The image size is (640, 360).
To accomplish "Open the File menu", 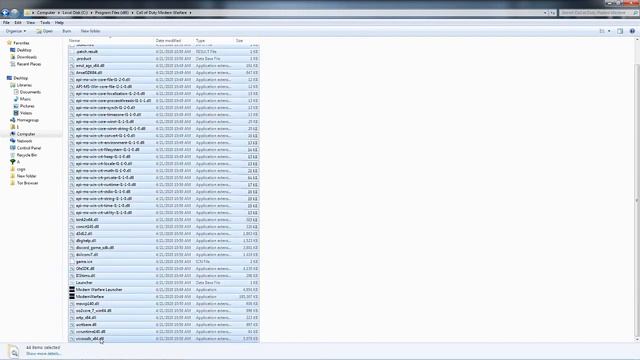I will [6, 23].
